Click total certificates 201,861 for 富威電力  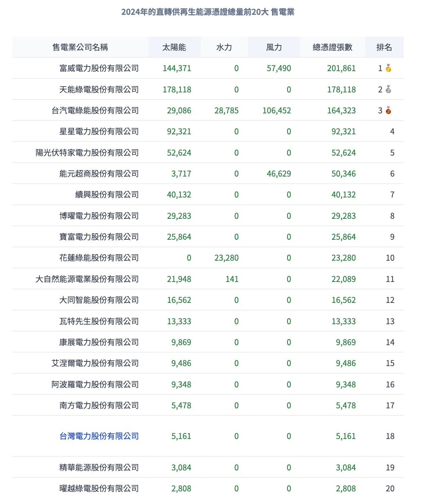[x=341, y=68]
